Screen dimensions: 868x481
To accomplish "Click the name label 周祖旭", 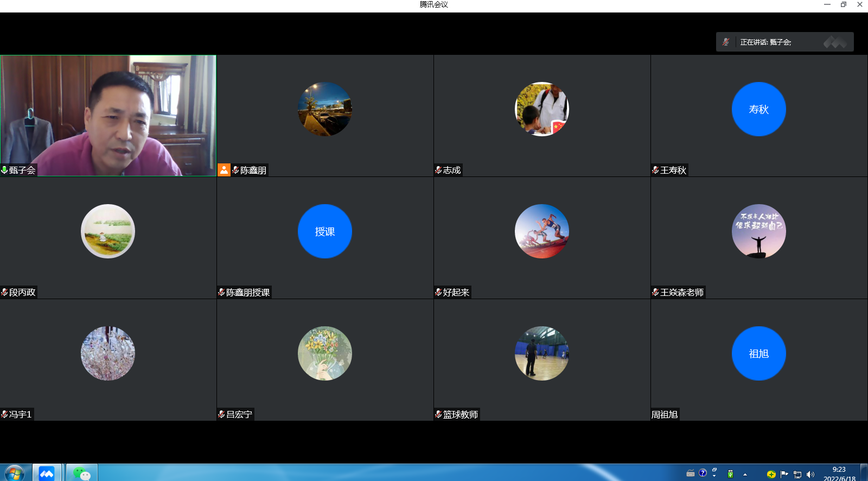I will pyautogui.click(x=665, y=414).
